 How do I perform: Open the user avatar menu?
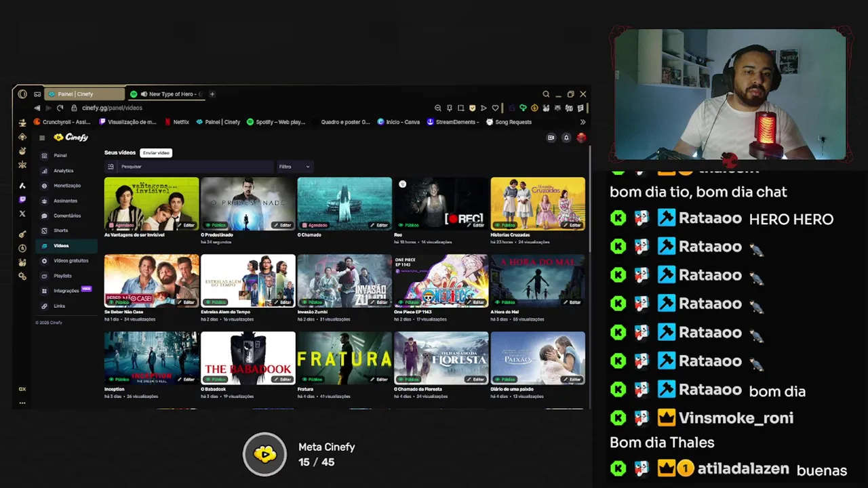[581, 138]
